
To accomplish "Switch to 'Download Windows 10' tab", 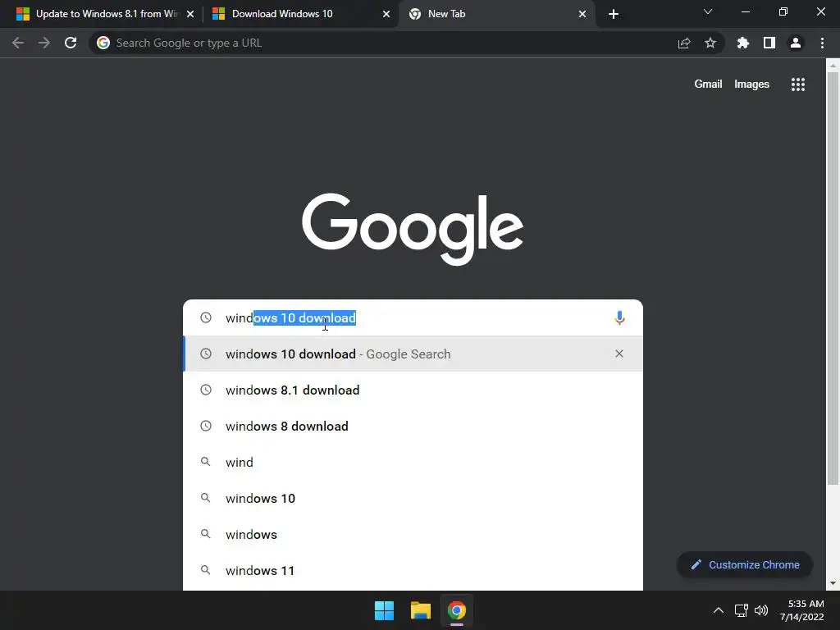I will tap(300, 14).
